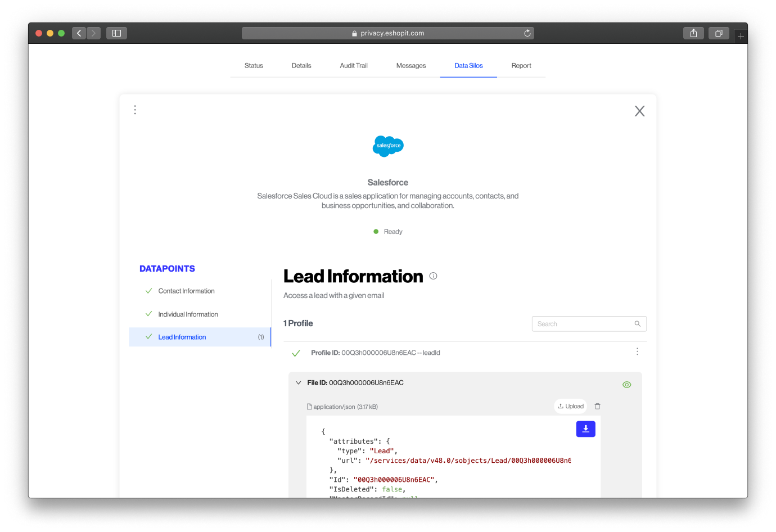Reload the page via address bar icon
776x532 pixels.
pyautogui.click(x=527, y=33)
